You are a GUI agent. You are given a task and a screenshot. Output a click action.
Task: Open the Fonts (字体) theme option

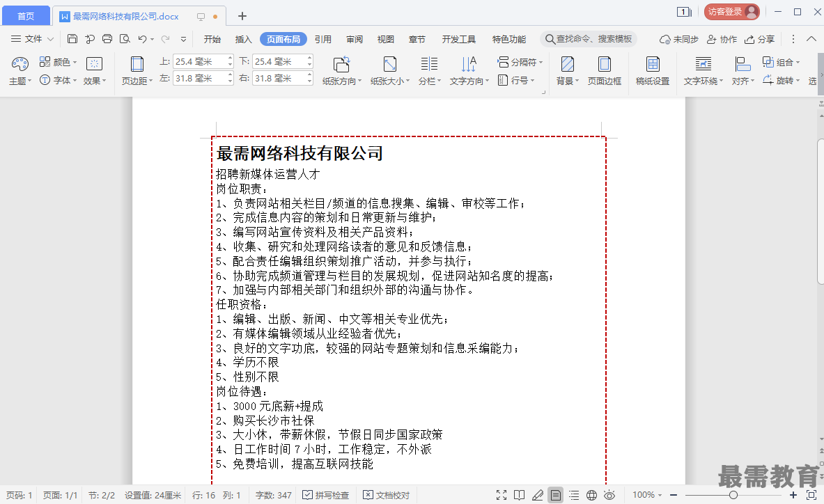pyautogui.click(x=58, y=80)
